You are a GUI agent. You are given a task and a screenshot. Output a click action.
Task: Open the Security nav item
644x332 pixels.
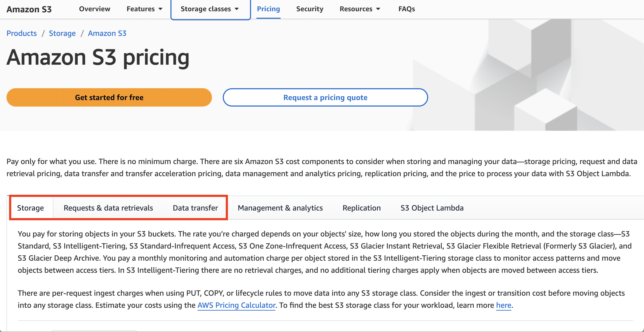309,9
